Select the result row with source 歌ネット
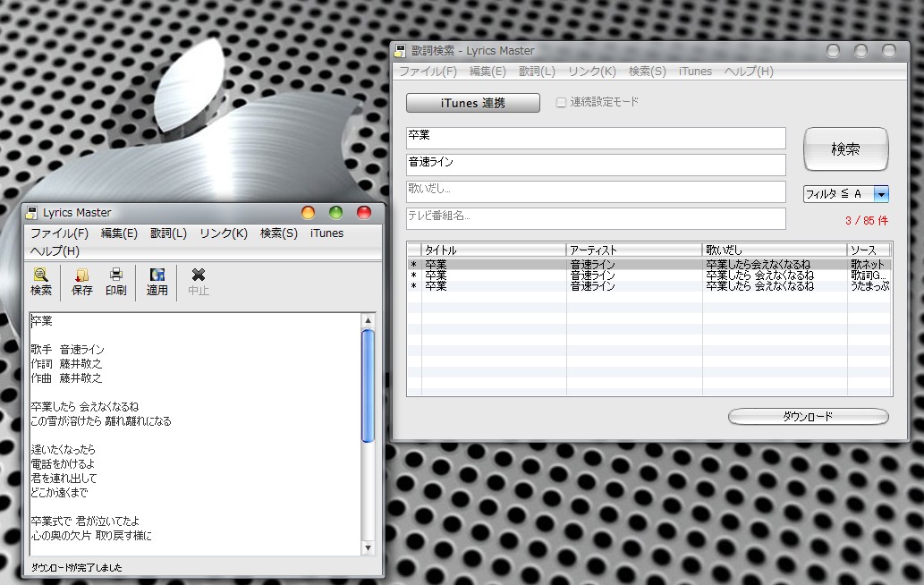Image resolution: width=924 pixels, height=585 pixels. coord(649,265)
